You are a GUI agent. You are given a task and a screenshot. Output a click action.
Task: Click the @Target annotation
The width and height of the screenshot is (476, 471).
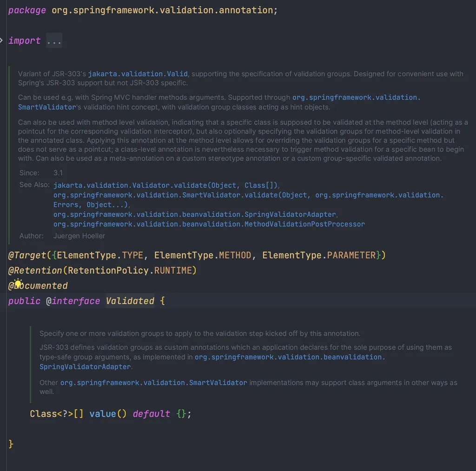point(27,255)
